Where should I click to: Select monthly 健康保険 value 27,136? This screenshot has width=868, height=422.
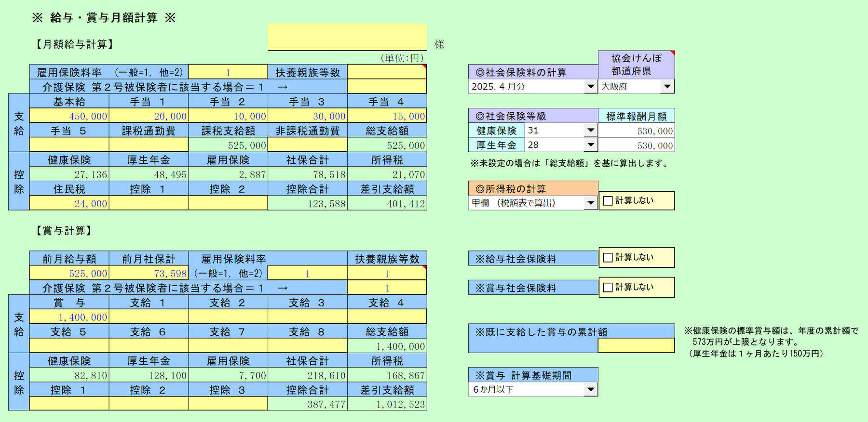[69, 174]
